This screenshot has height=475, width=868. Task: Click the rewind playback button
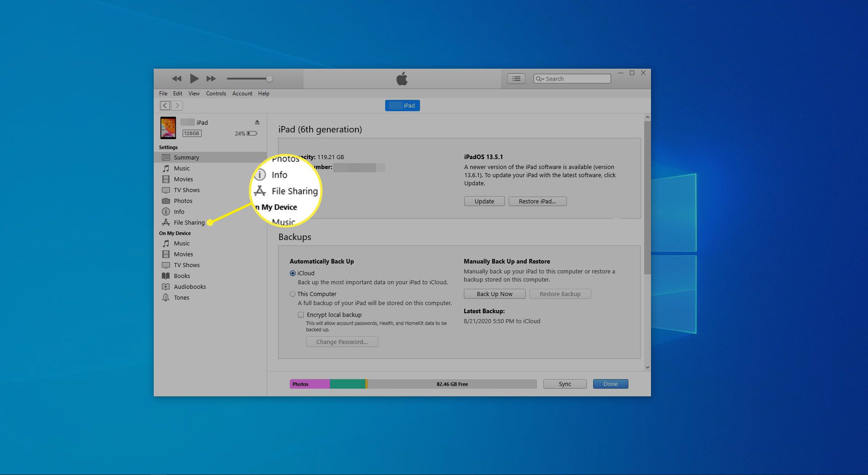pyautogui.click(x=176, y=79)
